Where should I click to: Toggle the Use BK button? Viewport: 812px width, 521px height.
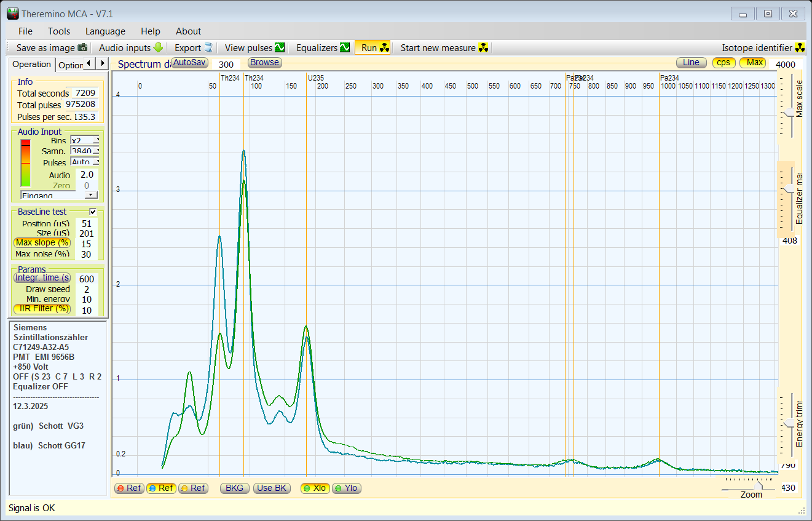click(x=272, y=488)
